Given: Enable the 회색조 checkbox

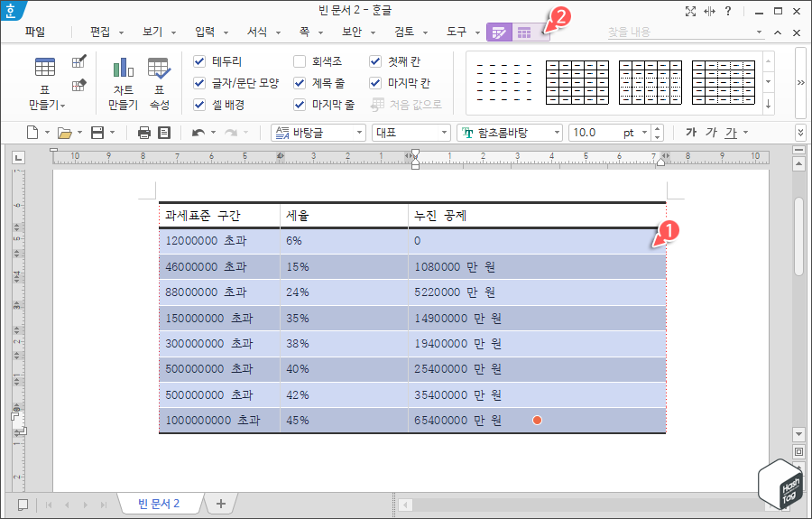Looking at the screenshot, I should click(x=300, y=61).
